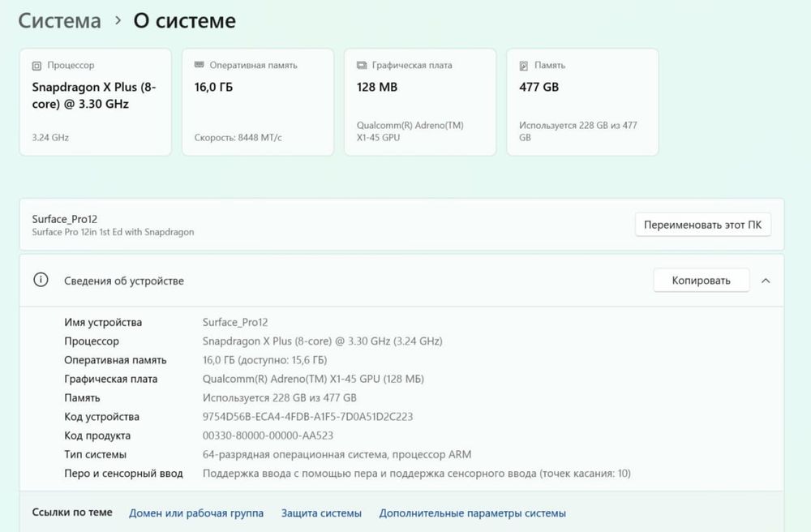The image size is (811, 532).
Task: Click the 'Перо и сенсорный ввод' label
Action: point(123,474)
